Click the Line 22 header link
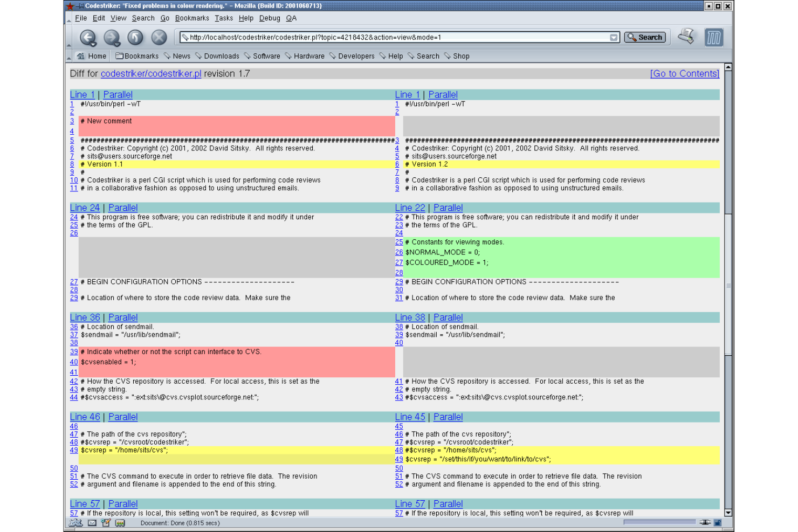798x532 pixels. pos(410,208)
